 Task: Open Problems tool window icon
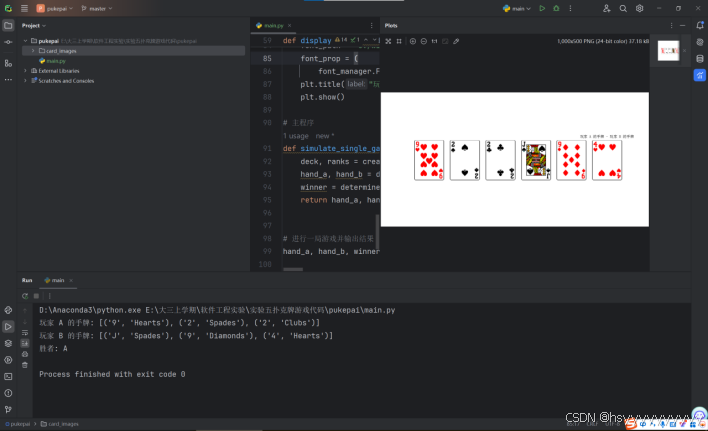coord(8,393)
